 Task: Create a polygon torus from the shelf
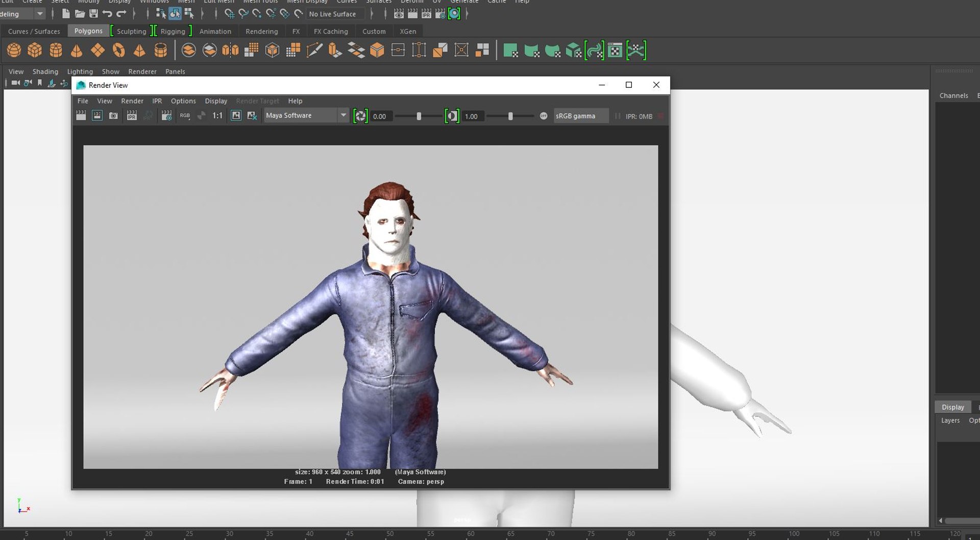point(118,50)
